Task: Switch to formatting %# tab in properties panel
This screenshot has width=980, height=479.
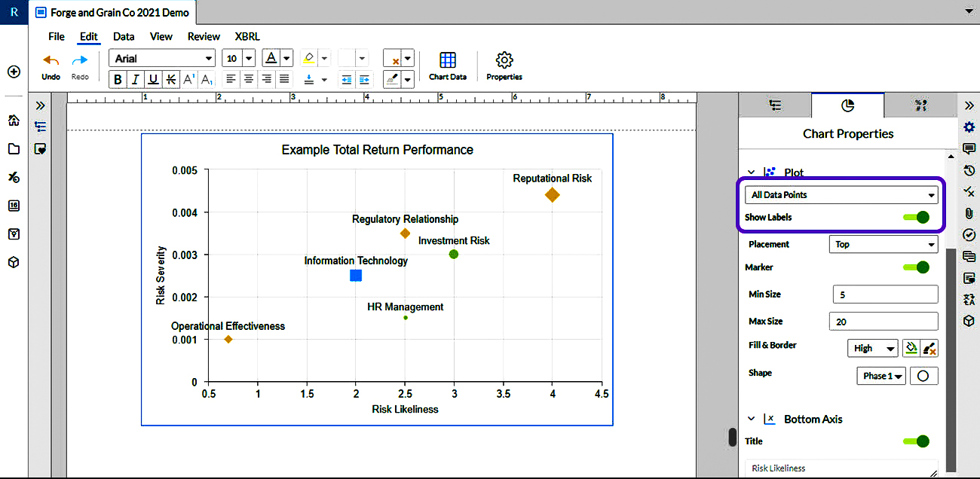Action: click(x=920, y=105)
